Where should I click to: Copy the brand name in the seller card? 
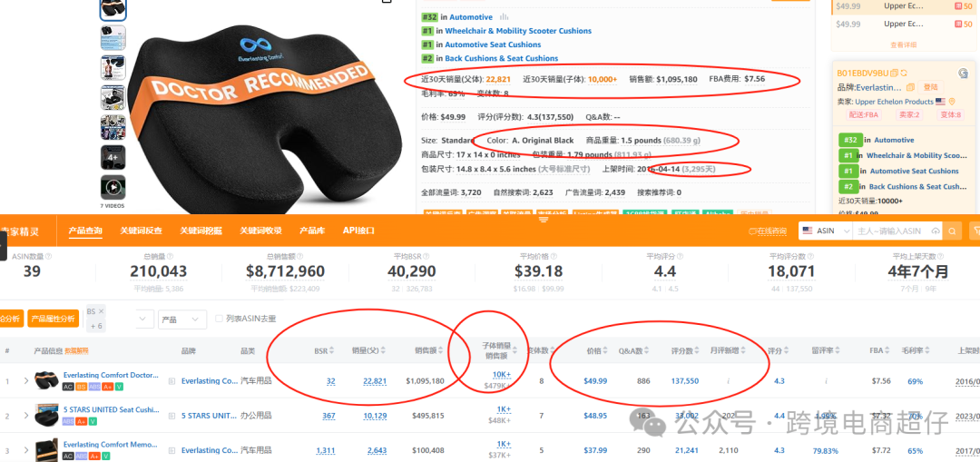910,87
